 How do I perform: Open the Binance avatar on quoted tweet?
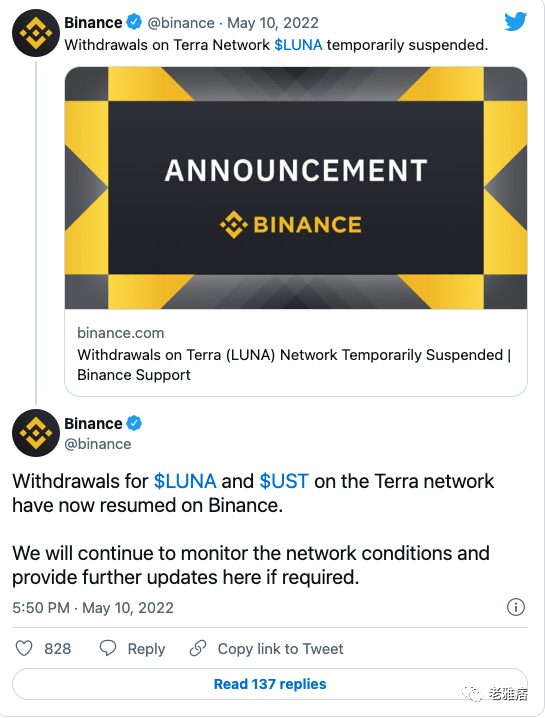click(x=36, y=33)
